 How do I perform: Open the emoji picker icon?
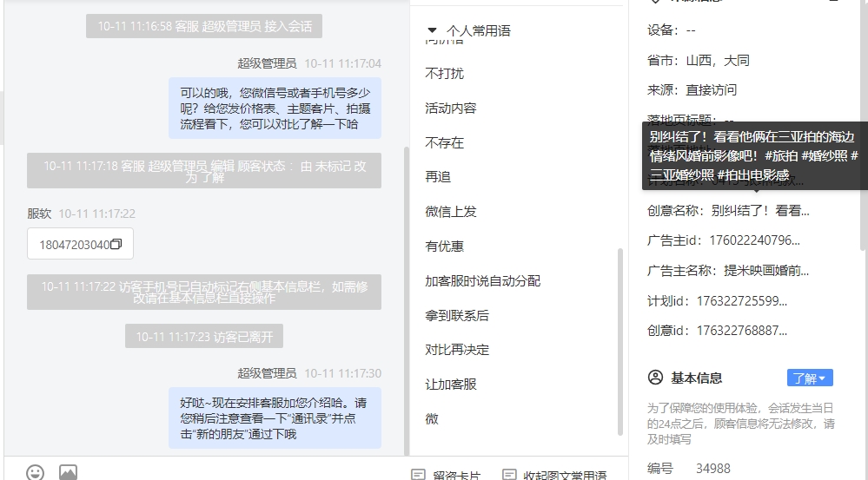[36, 473]
